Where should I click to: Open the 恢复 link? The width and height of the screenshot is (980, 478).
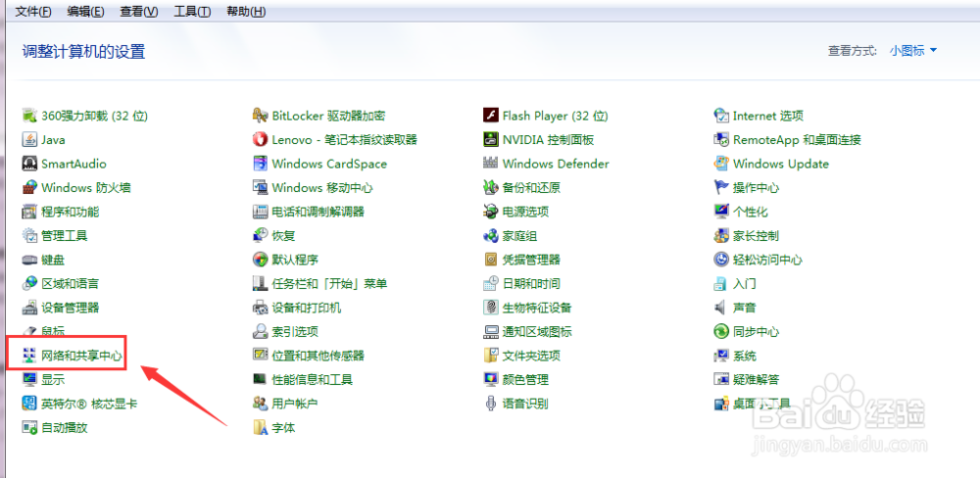click(284, 235)
